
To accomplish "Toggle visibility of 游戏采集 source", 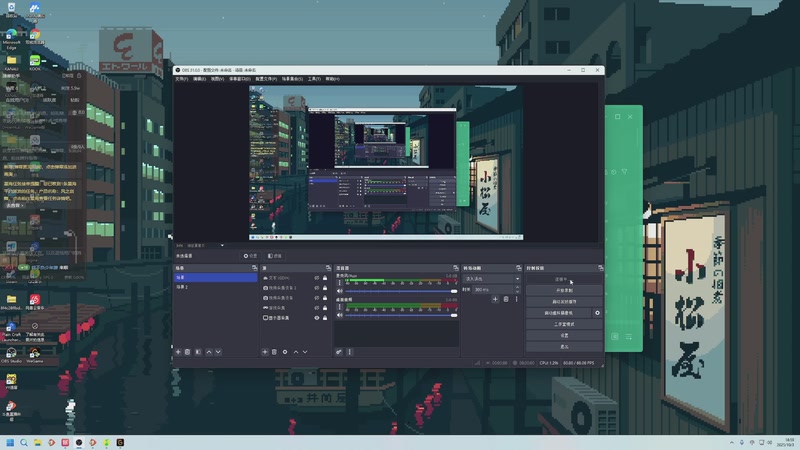I will pos(317,308).
